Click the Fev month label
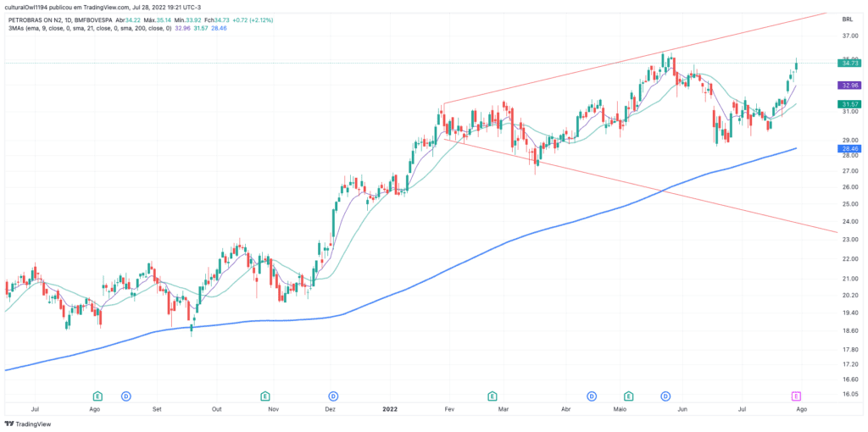This screenshot has height=432, width=868. point(449,410)
